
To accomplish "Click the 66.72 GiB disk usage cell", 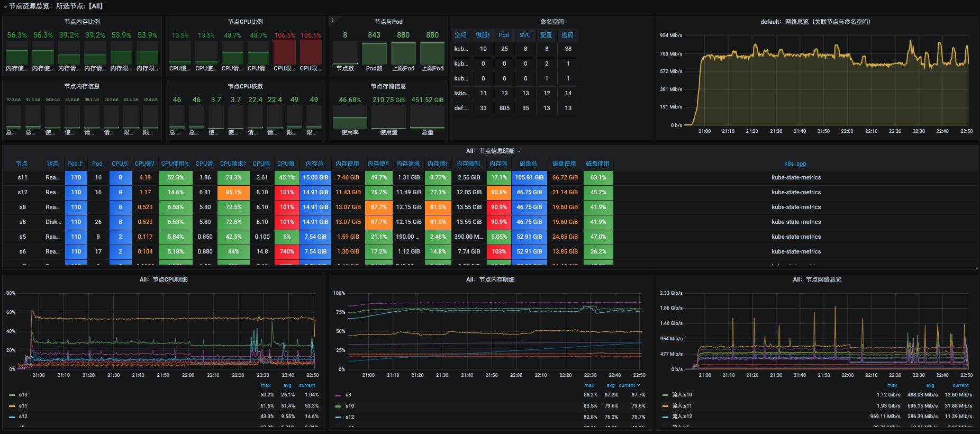I will tap(565, 178).
